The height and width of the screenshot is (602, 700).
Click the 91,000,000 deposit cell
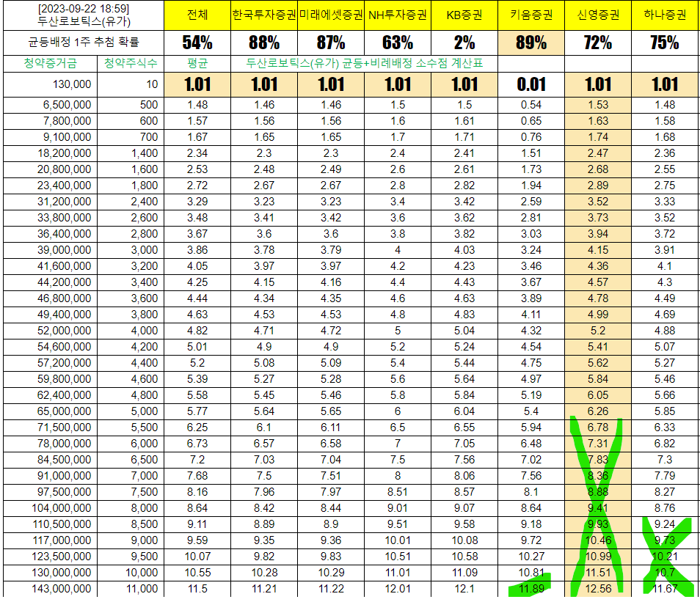[50, 476]
